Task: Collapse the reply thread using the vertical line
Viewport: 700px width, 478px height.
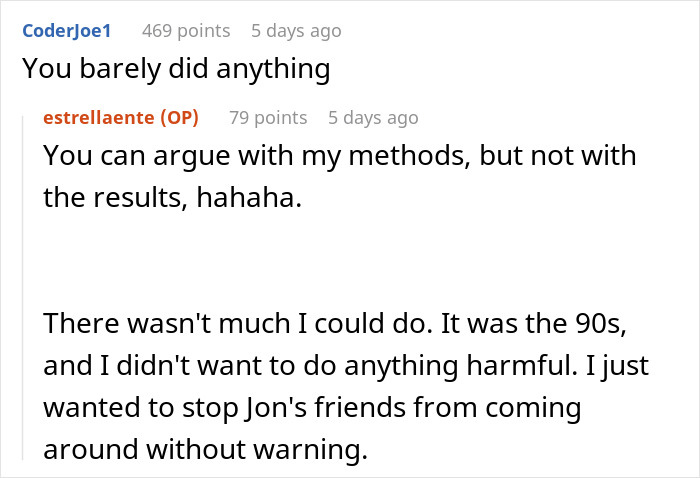Action: 23,287
